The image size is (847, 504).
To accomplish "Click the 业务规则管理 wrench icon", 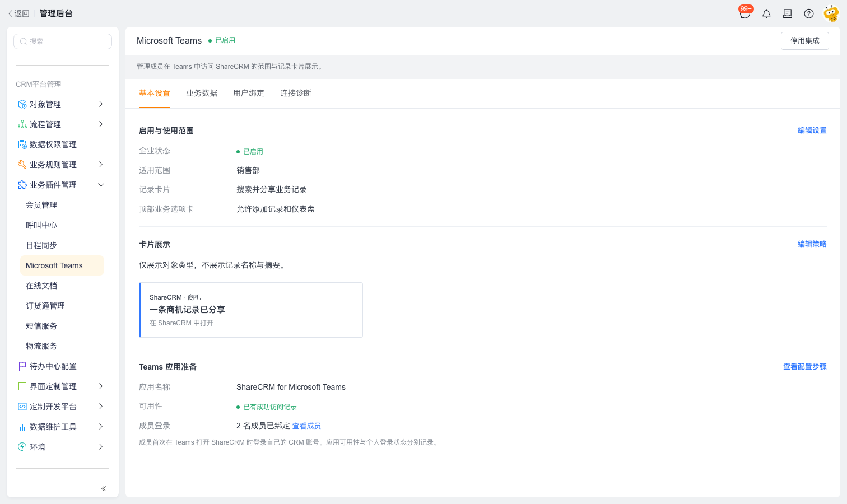I will pos(22,165).
